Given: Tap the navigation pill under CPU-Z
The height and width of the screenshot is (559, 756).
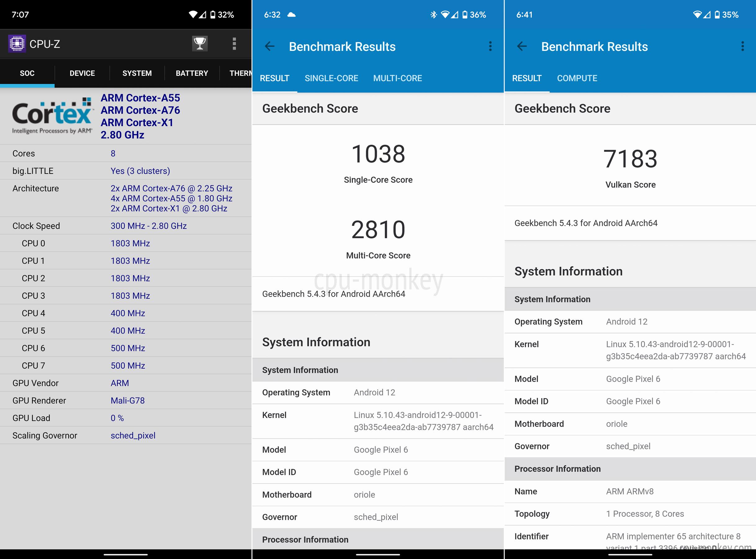Looking at the screenshot, I should coord(125,555).
